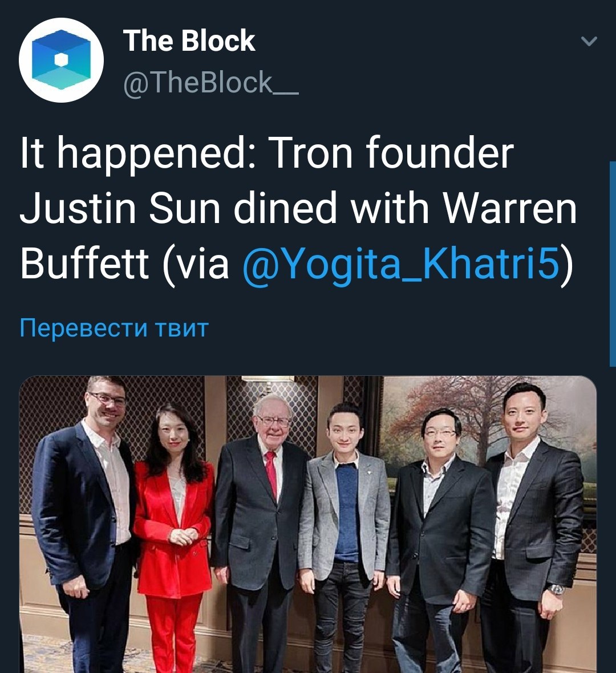Click the wristwatch on the rightmost man
Image resolution: width=616 pixels, height=673 pixels.
[556, 589]
